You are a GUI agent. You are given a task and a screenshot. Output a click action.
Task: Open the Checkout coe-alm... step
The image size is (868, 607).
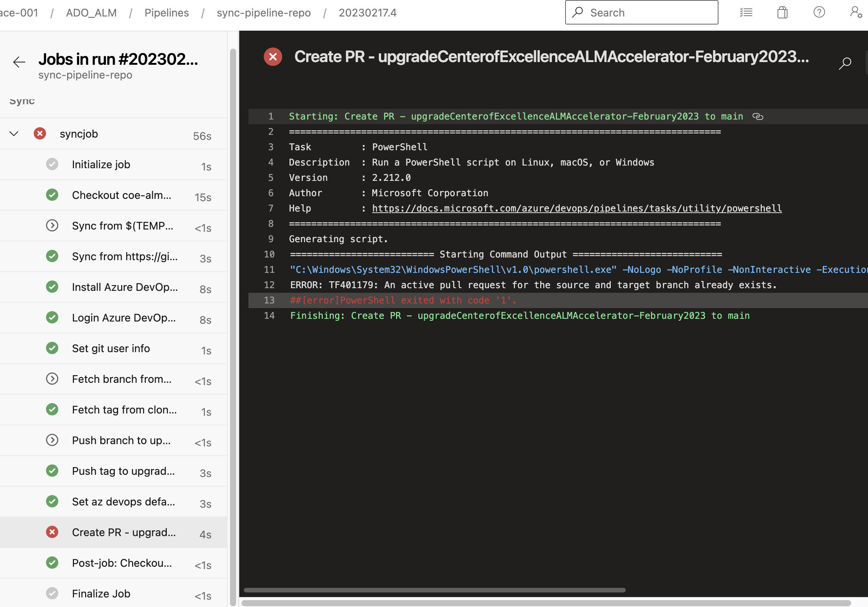[122, 195]
